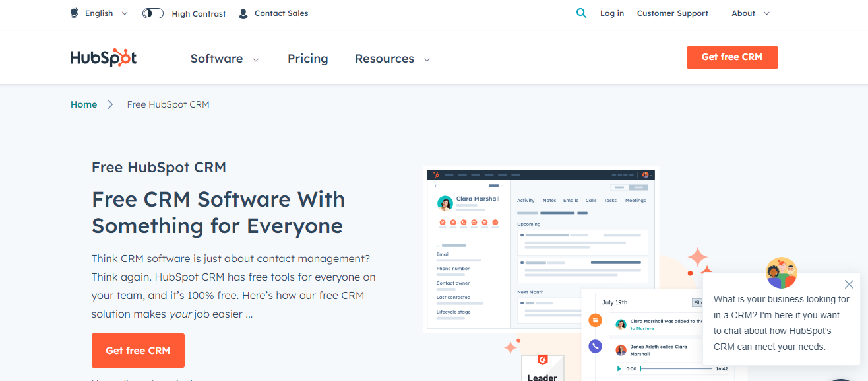
Task: Expand the Resources menu
Action: 392,59
